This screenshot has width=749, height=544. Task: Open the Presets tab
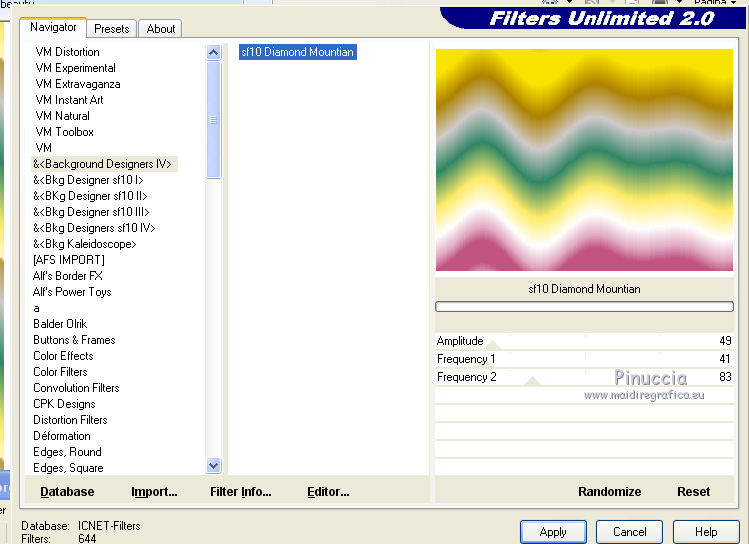[x=111, y=29]
